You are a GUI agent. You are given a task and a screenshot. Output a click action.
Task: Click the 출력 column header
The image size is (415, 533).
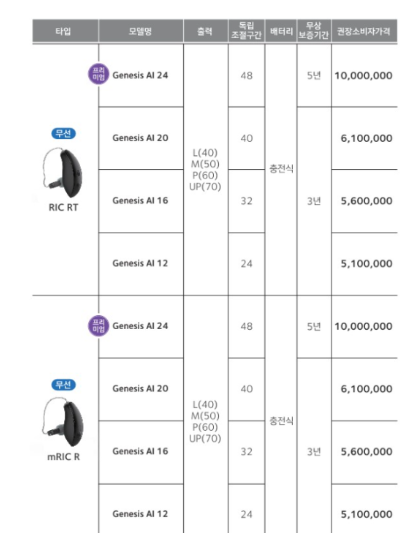(x=205, y=31)
